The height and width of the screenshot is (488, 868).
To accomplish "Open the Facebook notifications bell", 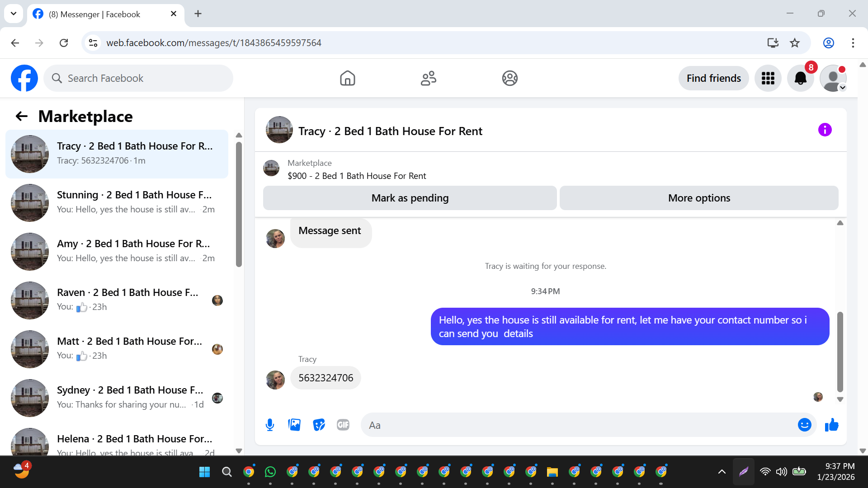I will tap(800, 78).
